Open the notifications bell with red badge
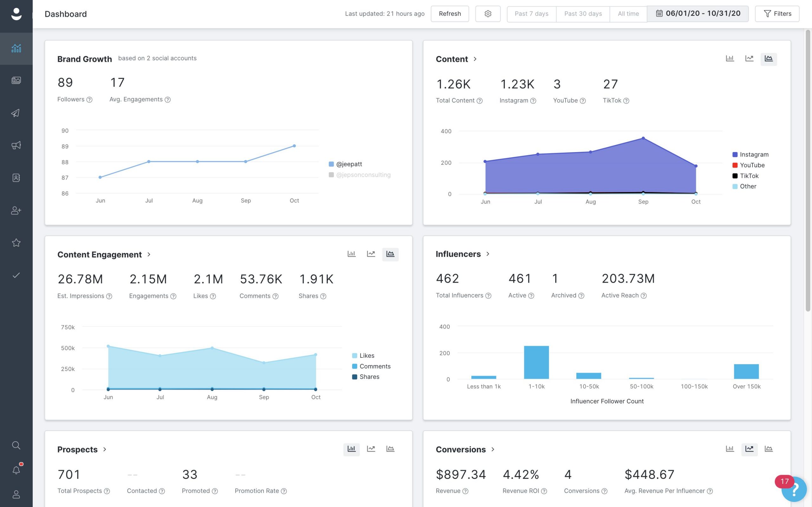 click(x=16, y=469)
